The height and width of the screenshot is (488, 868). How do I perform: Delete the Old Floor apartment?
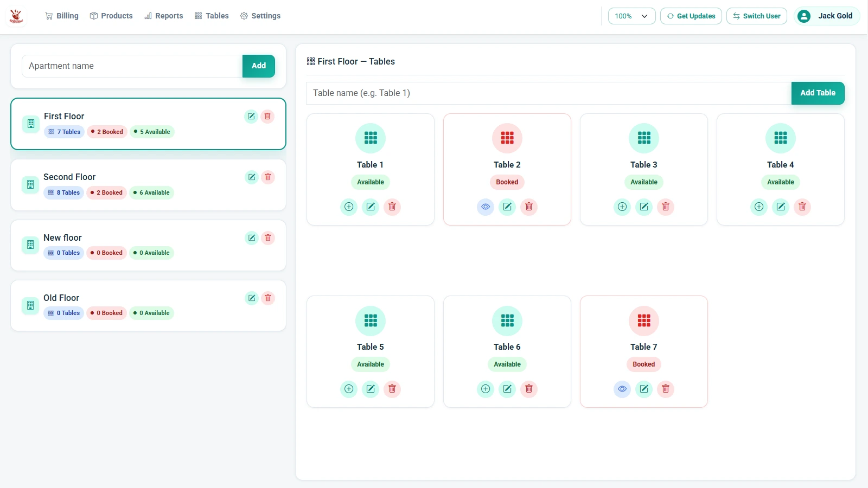pos(268,298)
